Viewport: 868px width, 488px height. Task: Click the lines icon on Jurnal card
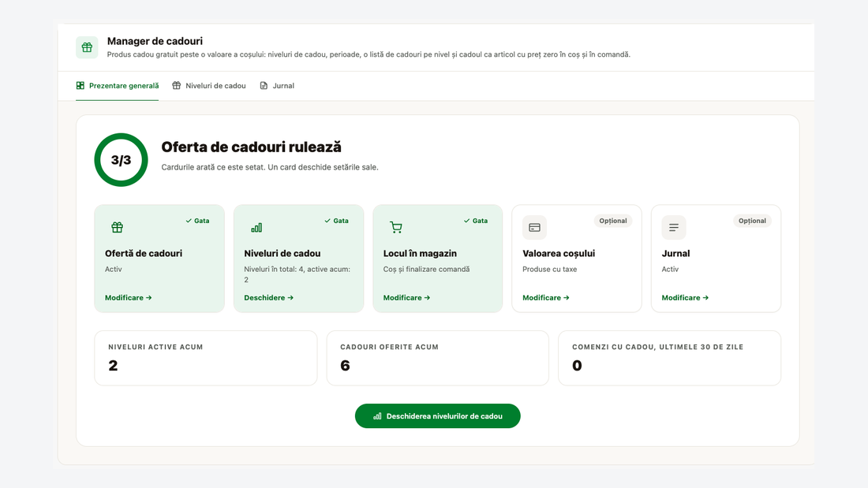point(674,227)
